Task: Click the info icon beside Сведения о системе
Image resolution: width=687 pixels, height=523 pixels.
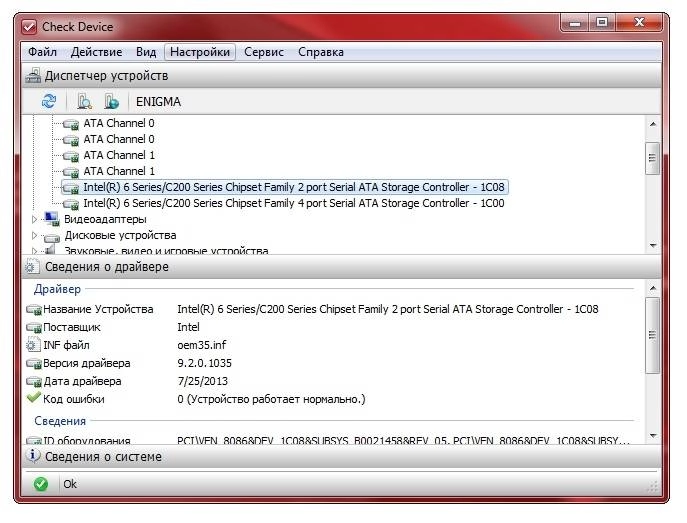Action: point(32,456)
